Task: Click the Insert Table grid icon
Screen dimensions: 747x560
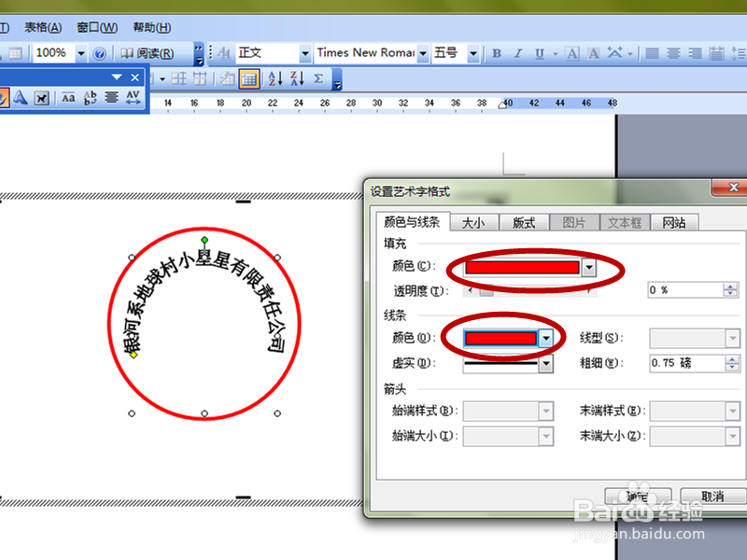Action: pos(248,79)
